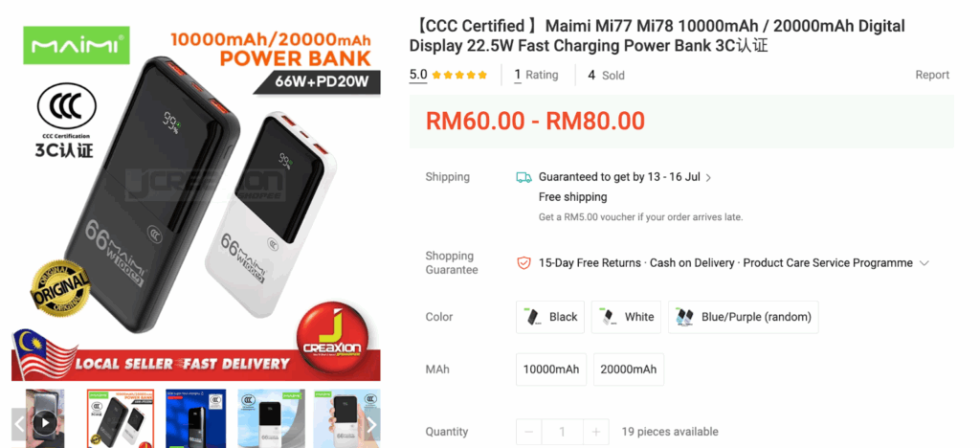
Task: Click the shipping truck icon
Action: pyautogui.click(x=523, y=177)
